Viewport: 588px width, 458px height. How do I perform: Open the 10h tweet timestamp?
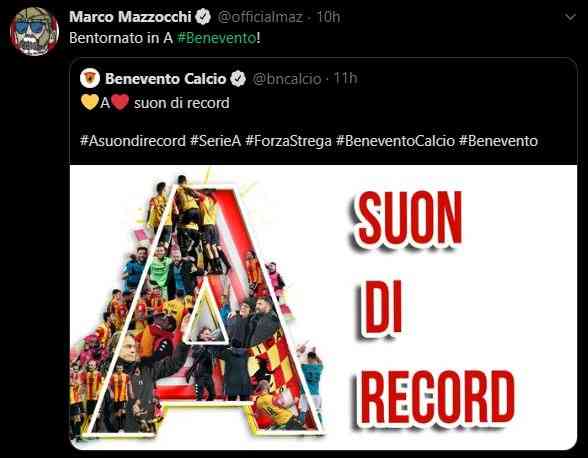coord(328,17)
